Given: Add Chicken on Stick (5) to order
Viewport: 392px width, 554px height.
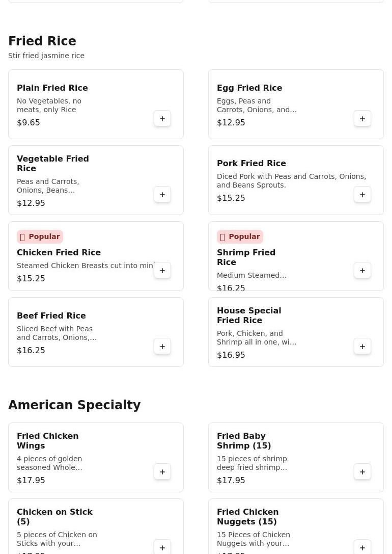Looking at the screenshot, I should 162,547.
